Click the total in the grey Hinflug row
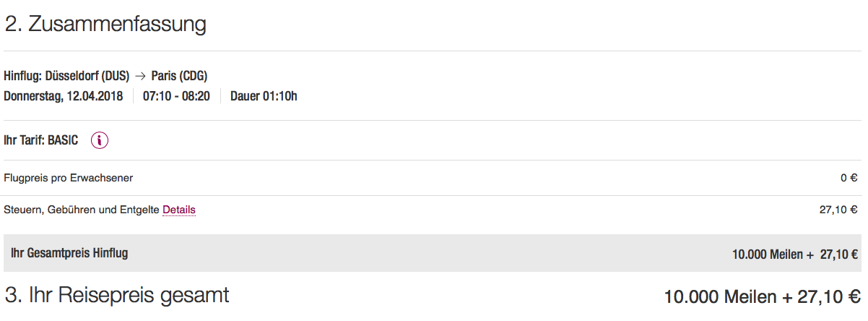The width and height of the screenshot is (868, 321). point(795,254)
